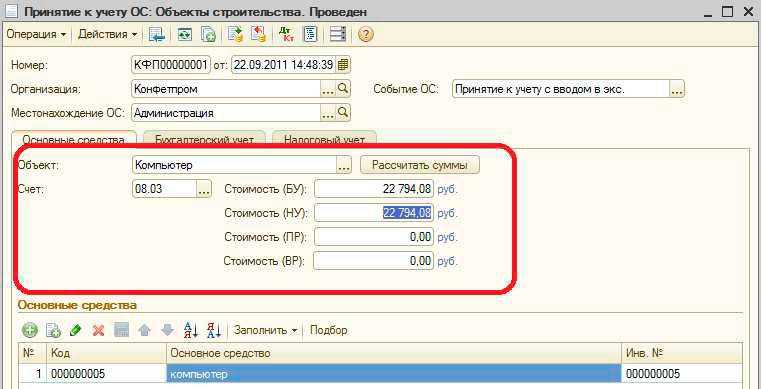The height and width of the screenshot is (389, 761).
Task: Click the № column header
Action: (x=32, y=353)
